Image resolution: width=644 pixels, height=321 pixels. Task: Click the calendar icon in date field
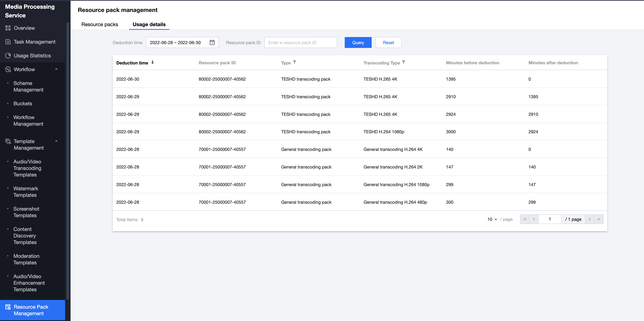click(x=212, y=42)
